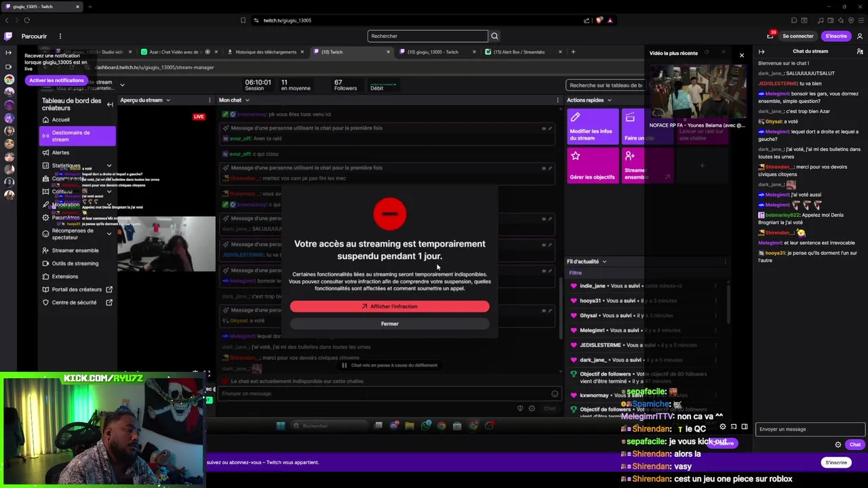Focus Envoyer un message field in the right chat
Image resolution: width=868 pixels, height=488 pixels.
(810, 429)
